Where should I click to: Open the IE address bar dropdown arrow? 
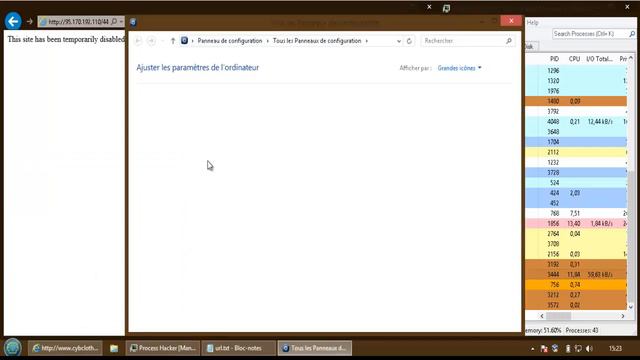[x=121, y=22]
